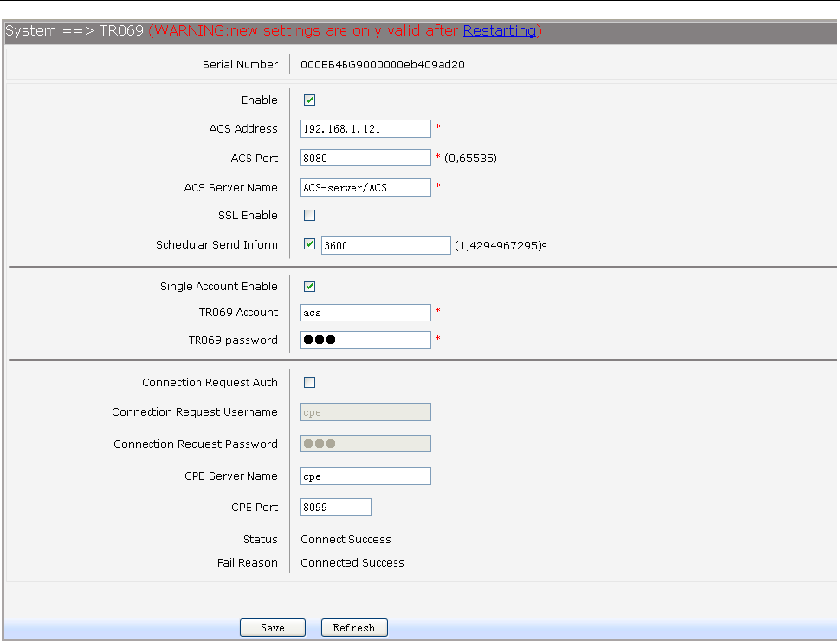
Task: Enable the Connection Request Auth checkbox
Action: pos(309,383)
